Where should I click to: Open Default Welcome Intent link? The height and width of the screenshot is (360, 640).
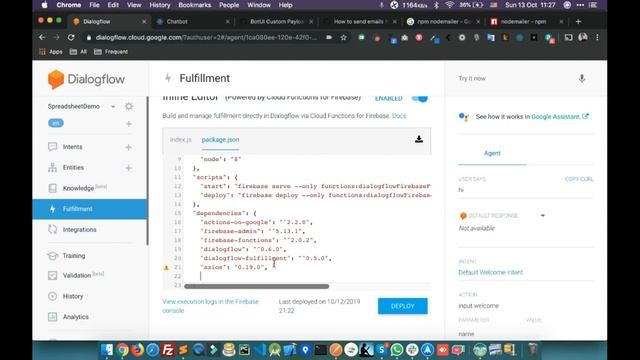(491, 272)
